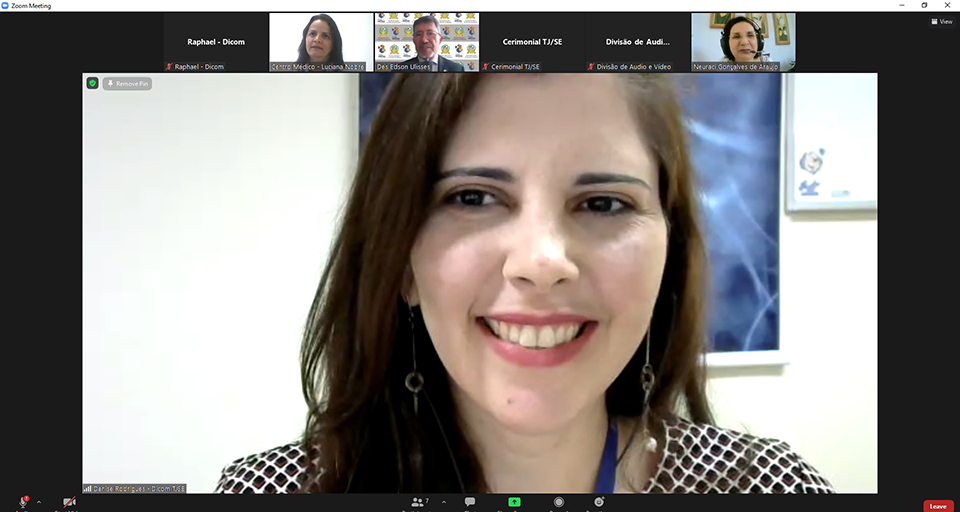Click the green Share Screen icon
The height and width of the screenshot is (512, 960).
514,502
